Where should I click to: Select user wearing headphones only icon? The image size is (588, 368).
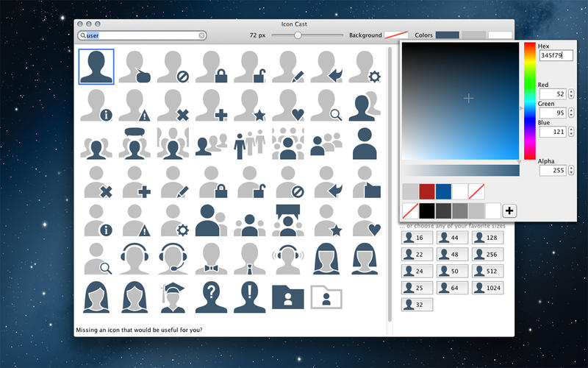click(135, 259)
